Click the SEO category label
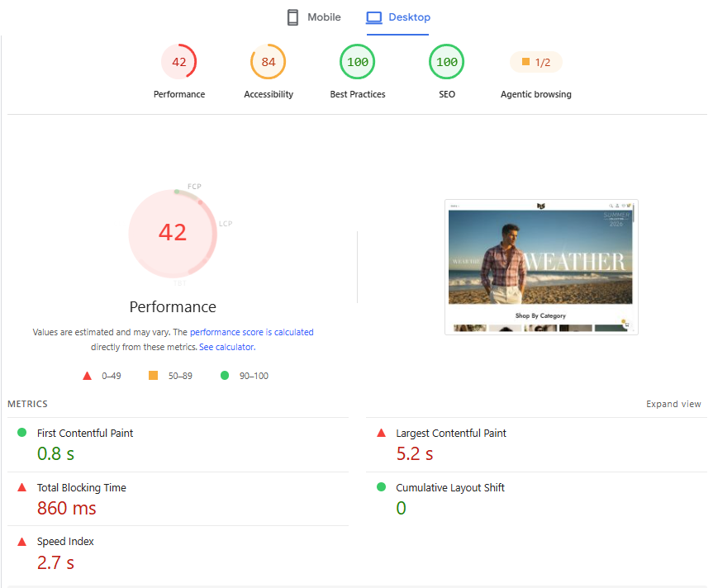 (x=446, y=94)
